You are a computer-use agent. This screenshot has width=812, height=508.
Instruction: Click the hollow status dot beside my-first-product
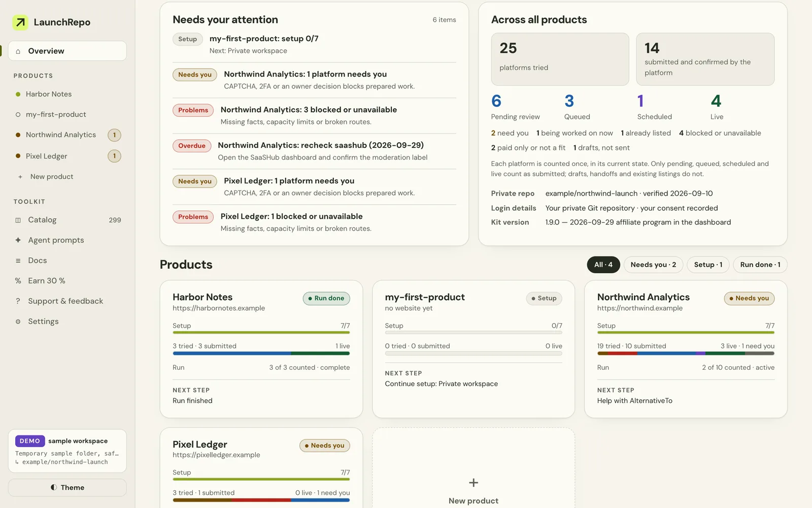18,115
